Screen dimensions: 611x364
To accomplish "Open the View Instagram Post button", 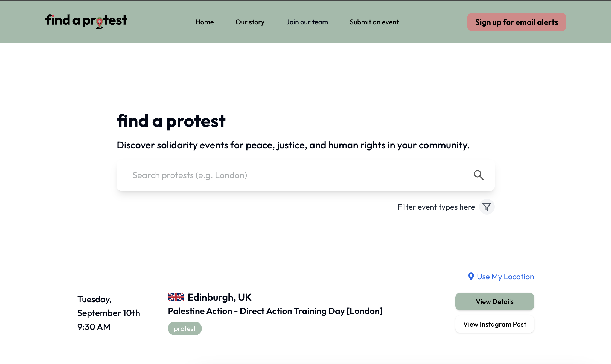I will pyautogui.click(x=494, y=324).
